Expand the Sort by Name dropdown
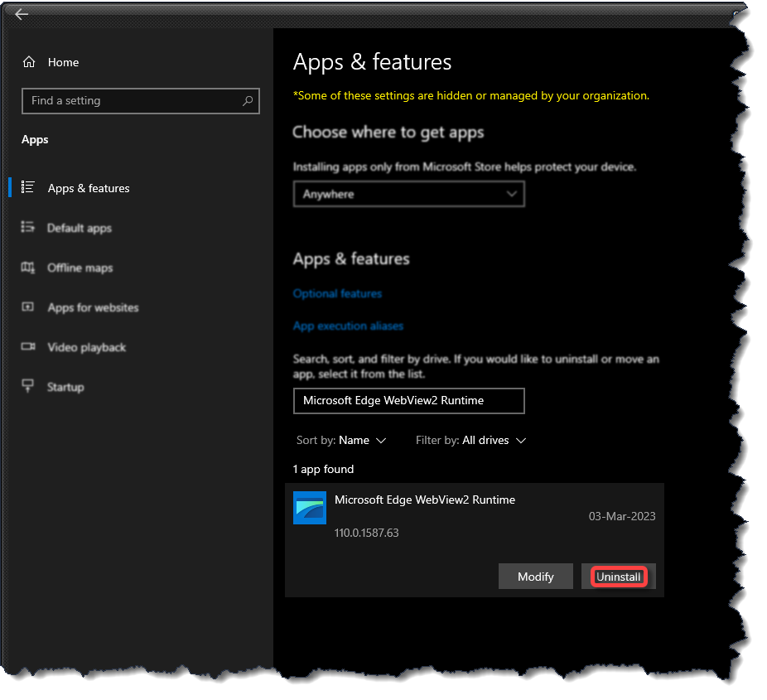This screenshot has width=767, height=700. pyautogui.click(x=341, y=440)
